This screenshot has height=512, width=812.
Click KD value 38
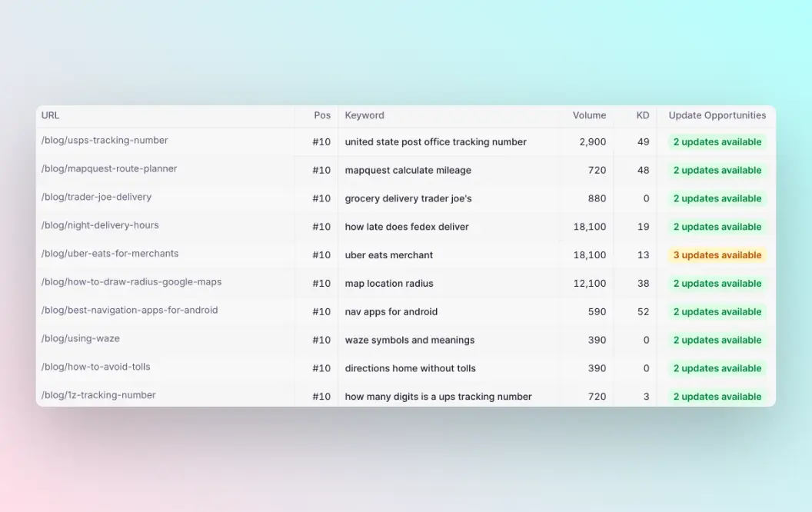(x=643, y=283)
